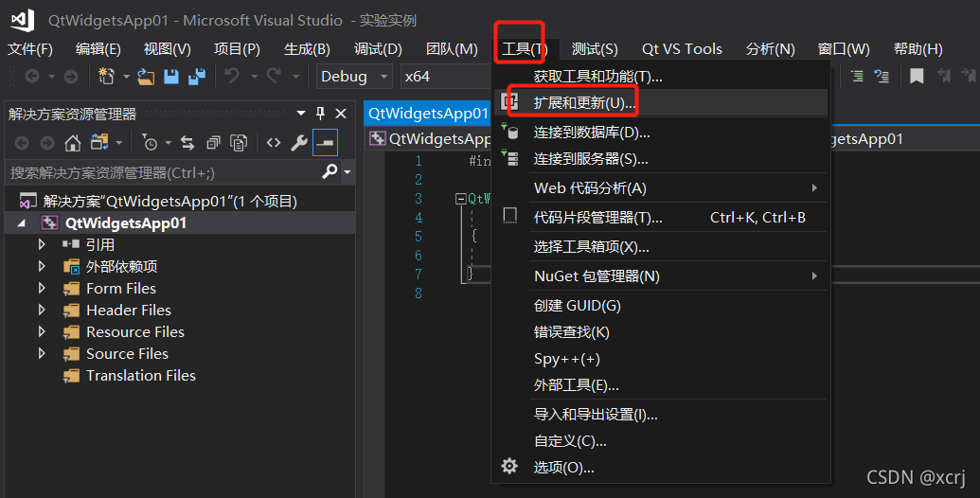Select 外部工具(E)... menu entry
The width and height of the screenshot is (980, 498).
point(661,385)
